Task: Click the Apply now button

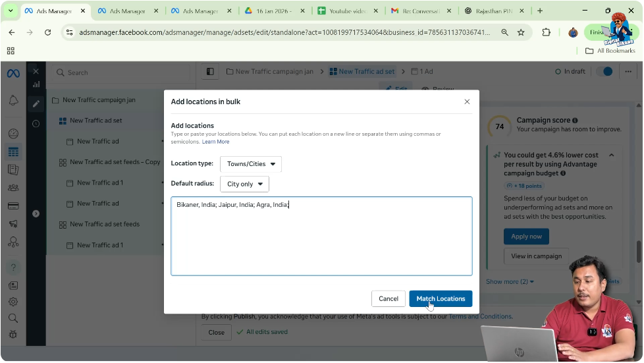Action: 526,237
